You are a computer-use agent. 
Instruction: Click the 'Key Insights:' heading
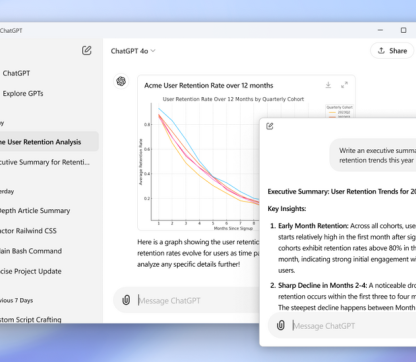(287, 209)
